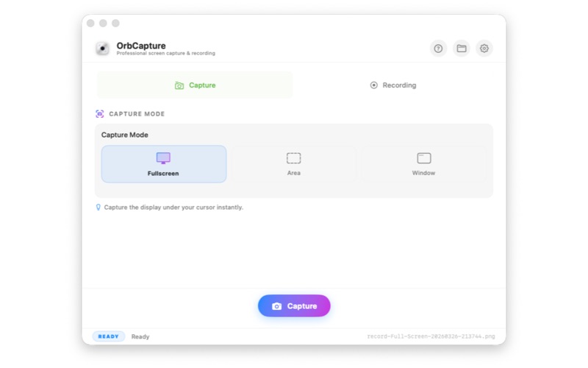Viewport: 588px width, 368px height.
Task: Click the CAPTURE MODE section header icon
Action: (100, 114)
